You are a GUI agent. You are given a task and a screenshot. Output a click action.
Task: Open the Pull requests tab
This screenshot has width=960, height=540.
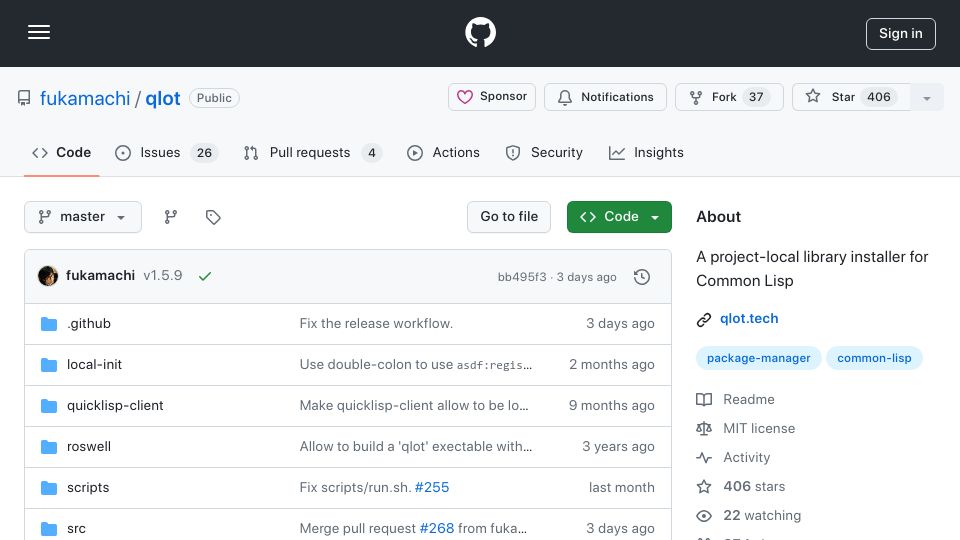[x=312, y=152]
